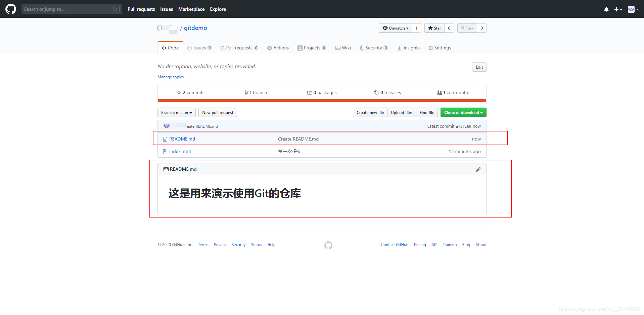Edit README with the pencil icon

click(478, 169)
